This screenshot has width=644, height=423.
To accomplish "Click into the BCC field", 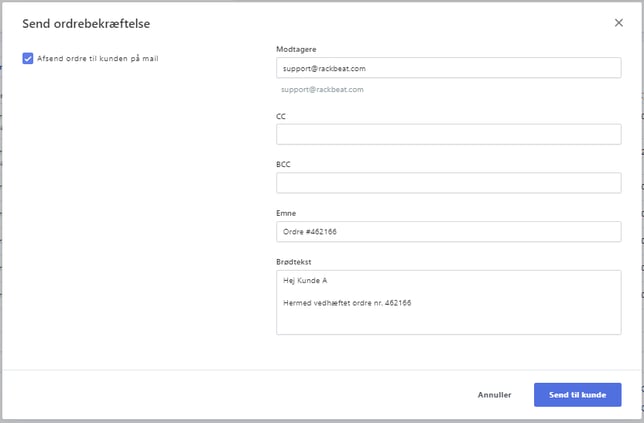I will [448, 183].
